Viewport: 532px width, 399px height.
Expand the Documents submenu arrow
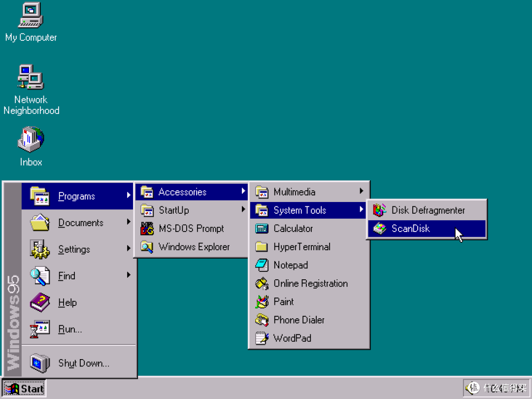(x=129, y=222)
